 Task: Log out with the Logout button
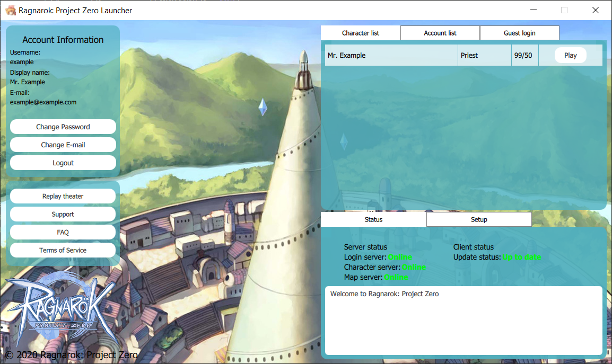63,163
